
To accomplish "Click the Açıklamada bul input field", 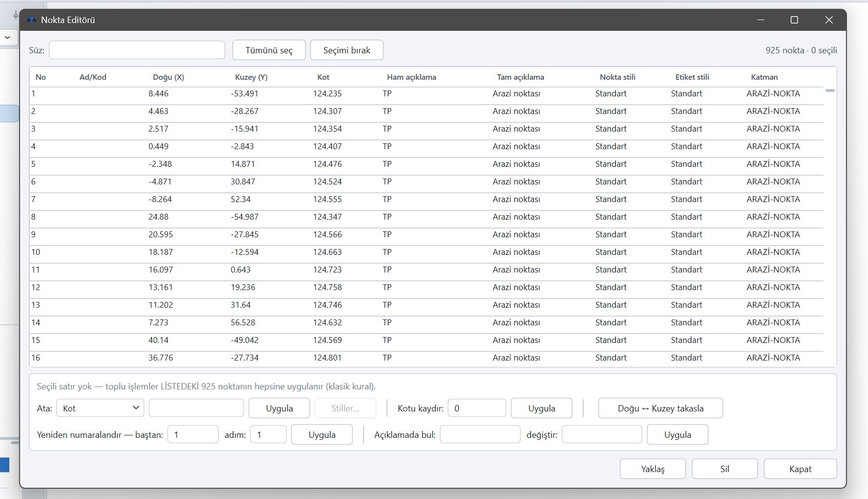I will coord(480,434).
